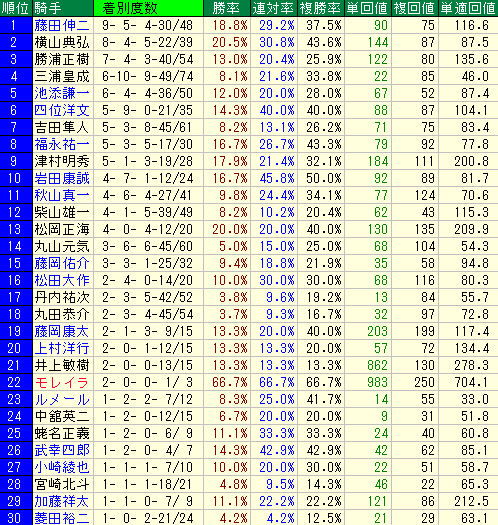Screen dimensions: 498x525
Task: Click the 複勝率 column header
Action: click(321, 8)
